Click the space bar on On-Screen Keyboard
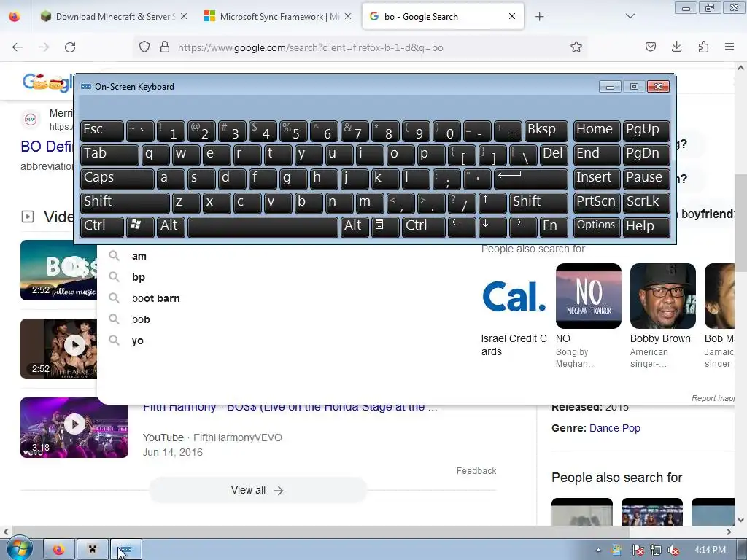The image size is (747, 560). click(x=263, y=227)
